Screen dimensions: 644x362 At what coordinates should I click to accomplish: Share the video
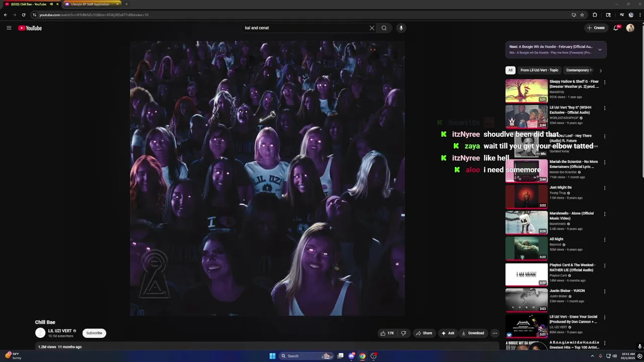click(x=424, y=333)
